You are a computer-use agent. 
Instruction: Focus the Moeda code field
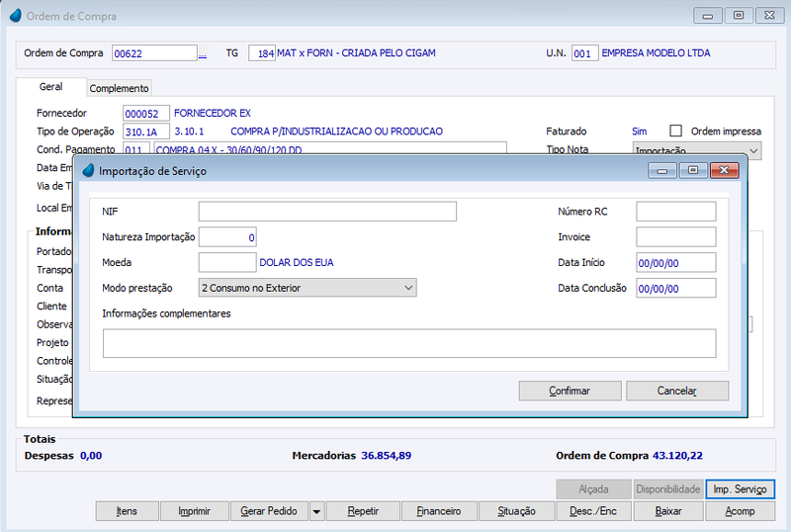click(x=227, y=262)
